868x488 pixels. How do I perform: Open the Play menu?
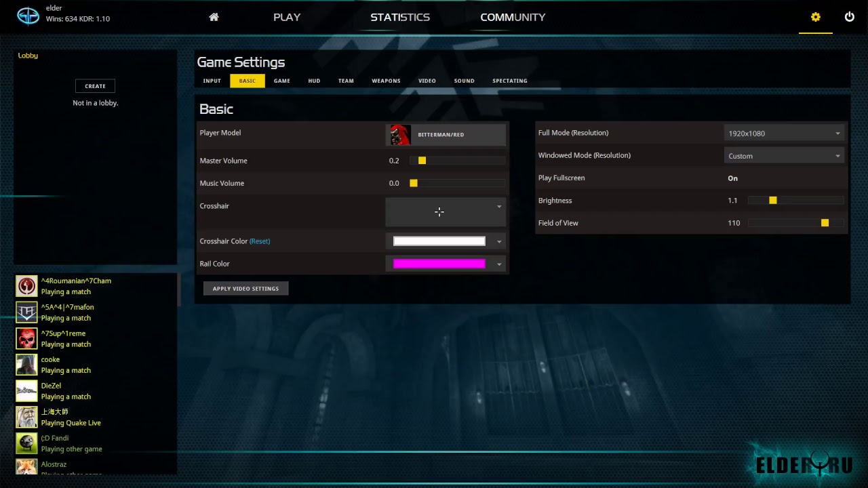(x=287, y=17)
